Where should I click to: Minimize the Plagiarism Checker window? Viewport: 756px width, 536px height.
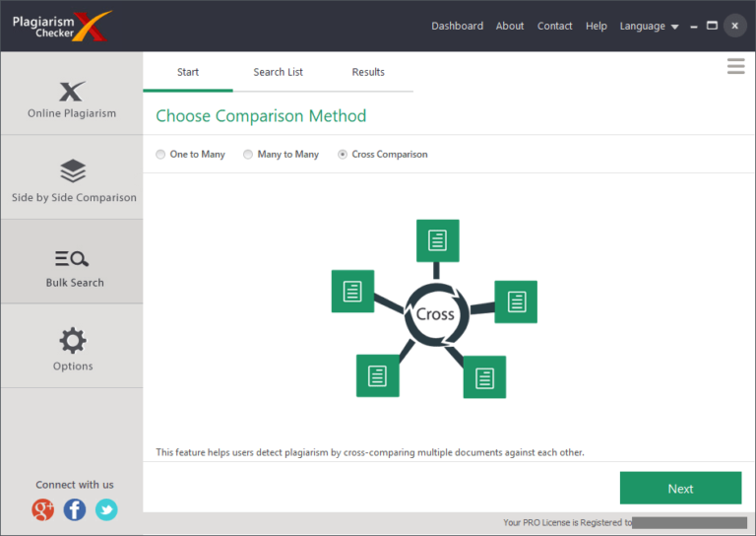[x=694, y=27]
